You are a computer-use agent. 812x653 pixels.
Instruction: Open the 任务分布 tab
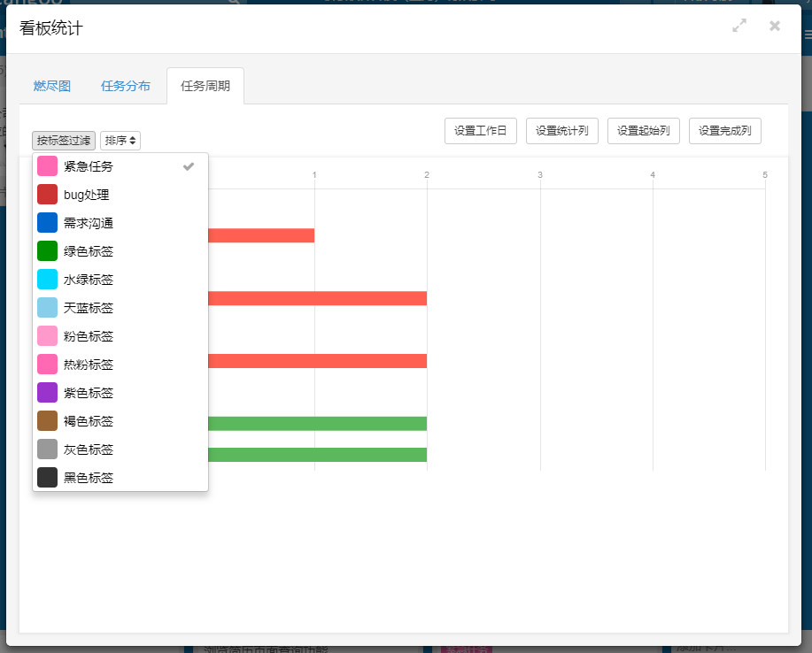pos(126,86)
